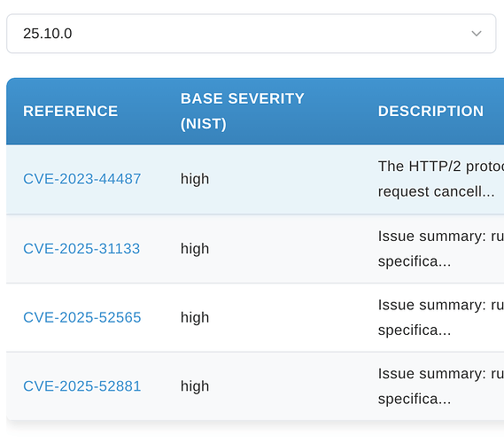Select the HTTP/2 protocol description cell
504x443 pixels.
tap(441, 179)
